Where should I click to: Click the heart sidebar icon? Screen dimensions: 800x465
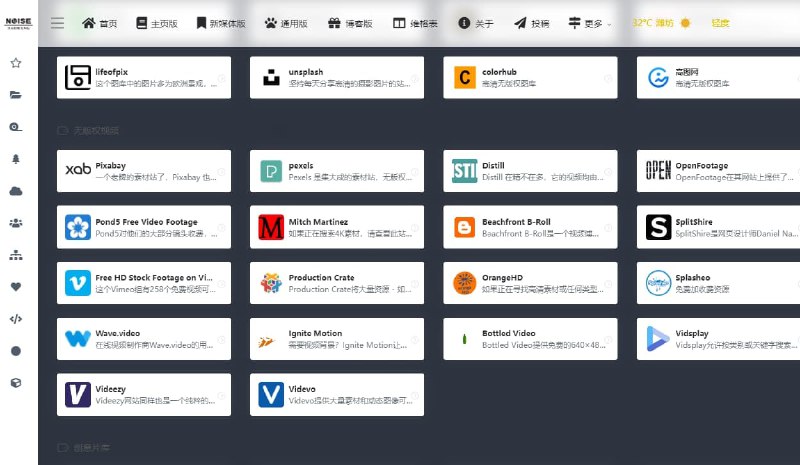click(x=16, y=287)
